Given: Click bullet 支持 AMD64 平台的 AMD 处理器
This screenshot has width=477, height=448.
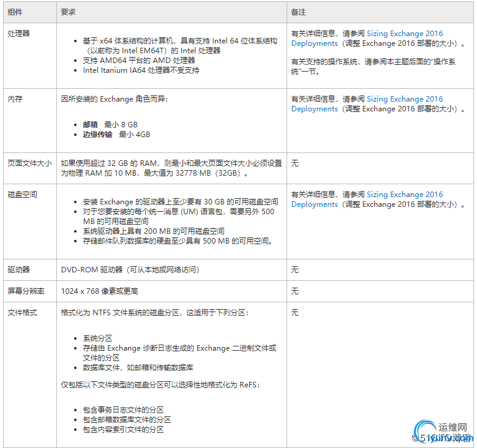Looking at the screenshot, I should click(x=139, y=60).
